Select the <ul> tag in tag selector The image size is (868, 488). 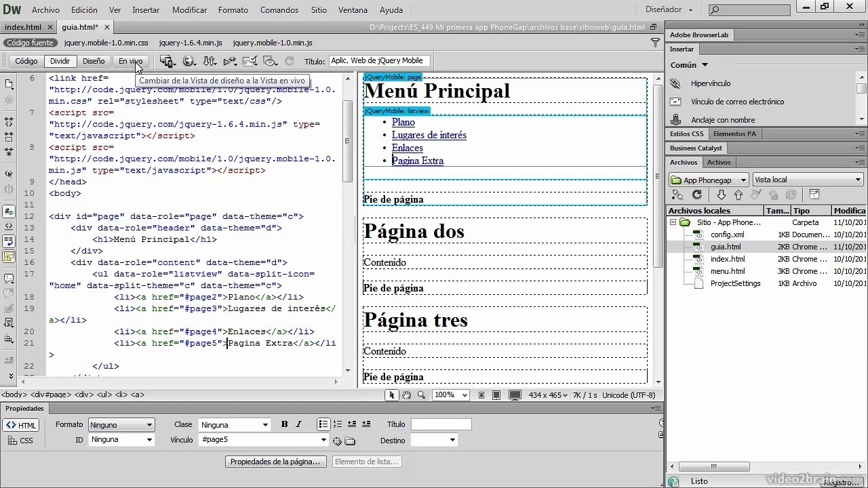click(x=104, y=394)
